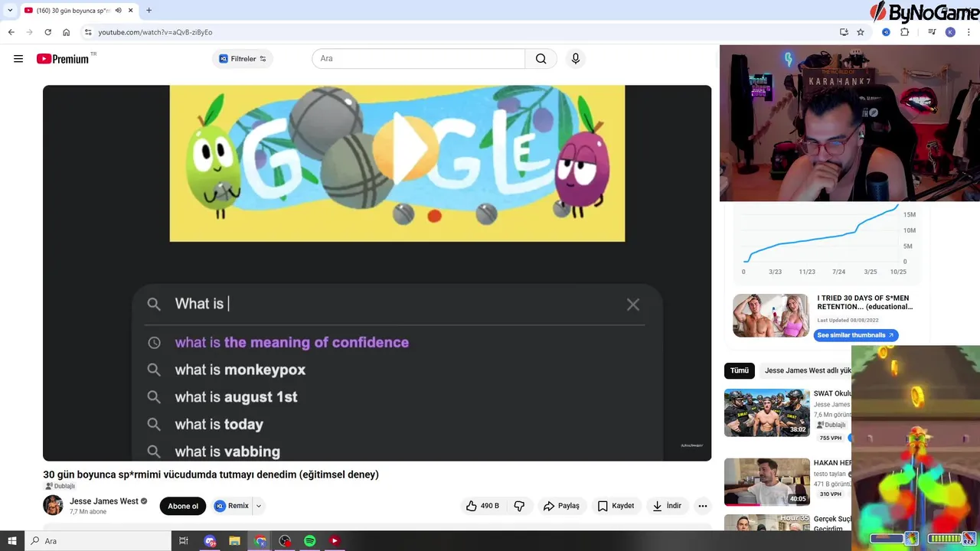
Task: Click the youtube.com URL in address bar
Action: point(155,32)
